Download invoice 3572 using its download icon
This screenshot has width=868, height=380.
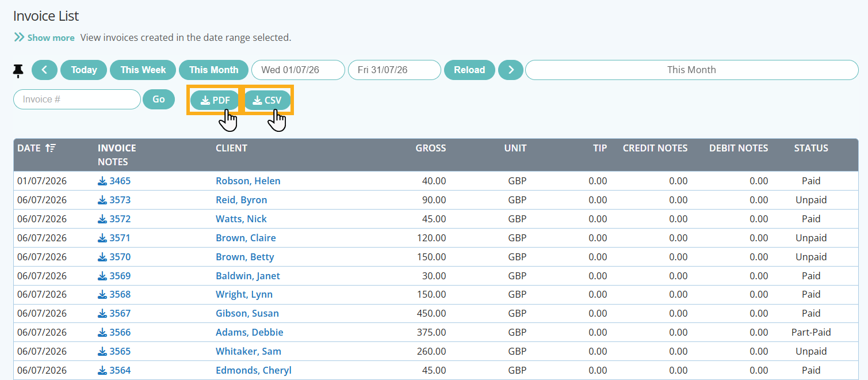(102, 219)
